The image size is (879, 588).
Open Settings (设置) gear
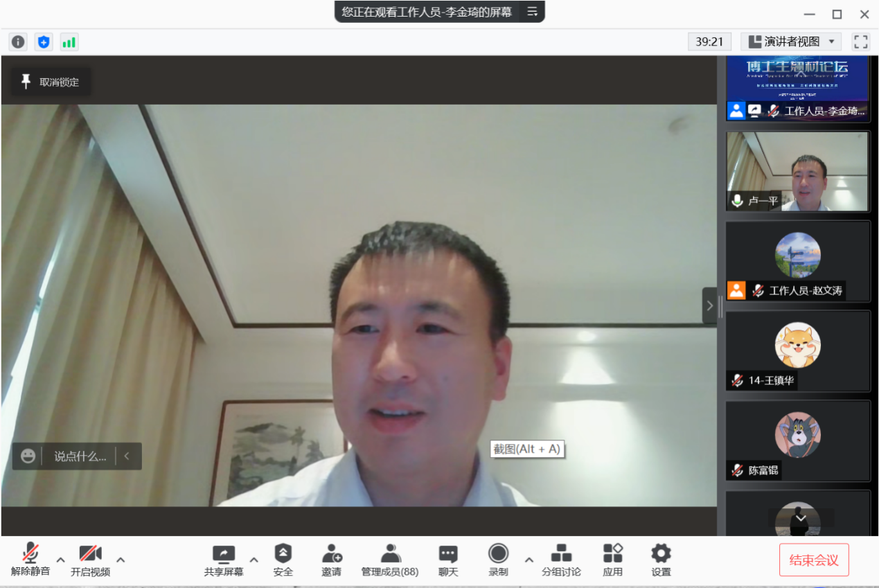point(661,560)
